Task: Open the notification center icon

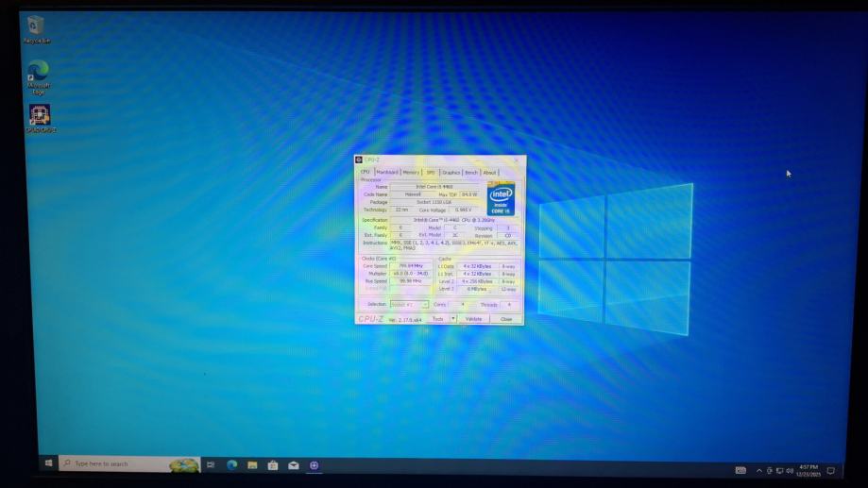Action: click(830, 471)
